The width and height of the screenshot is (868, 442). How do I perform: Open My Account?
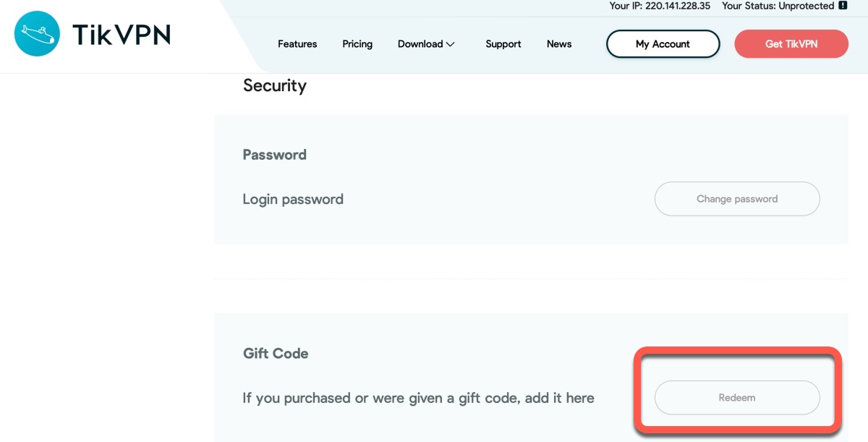663,44
